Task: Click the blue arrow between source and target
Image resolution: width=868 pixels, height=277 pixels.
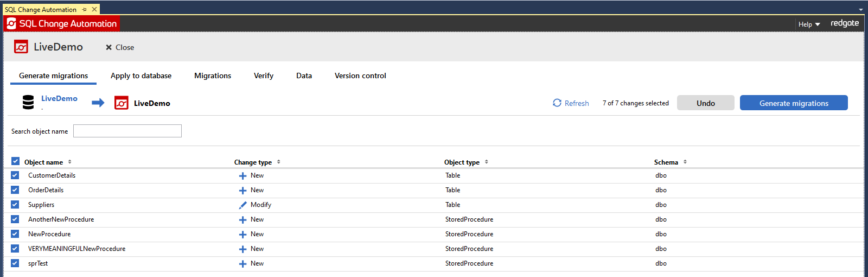Action: [98, 103]
